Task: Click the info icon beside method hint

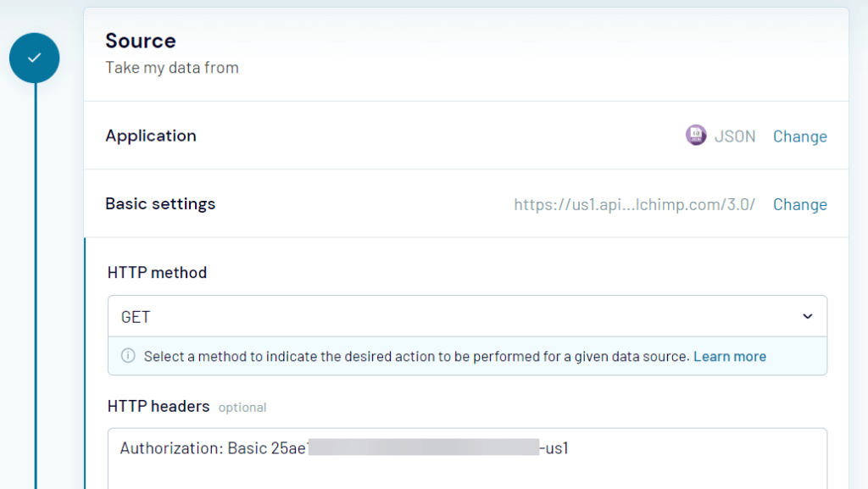Action: [128, 356]
